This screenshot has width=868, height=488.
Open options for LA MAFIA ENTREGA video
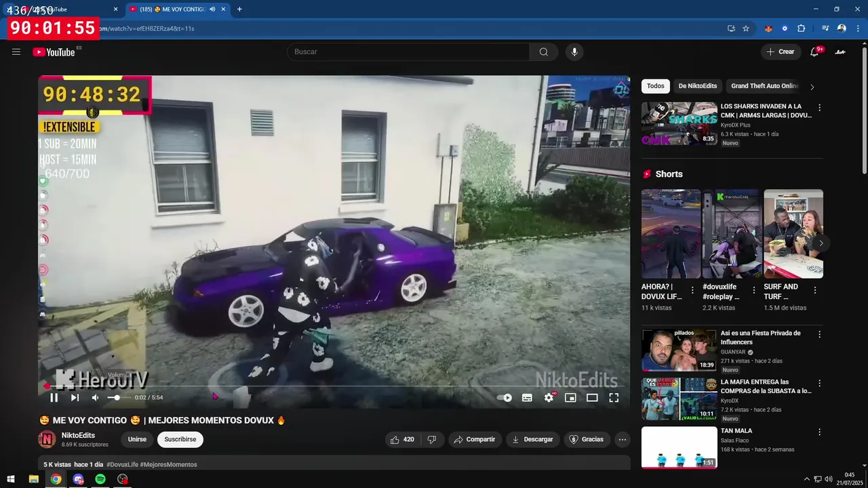click(x=819, y=384)
